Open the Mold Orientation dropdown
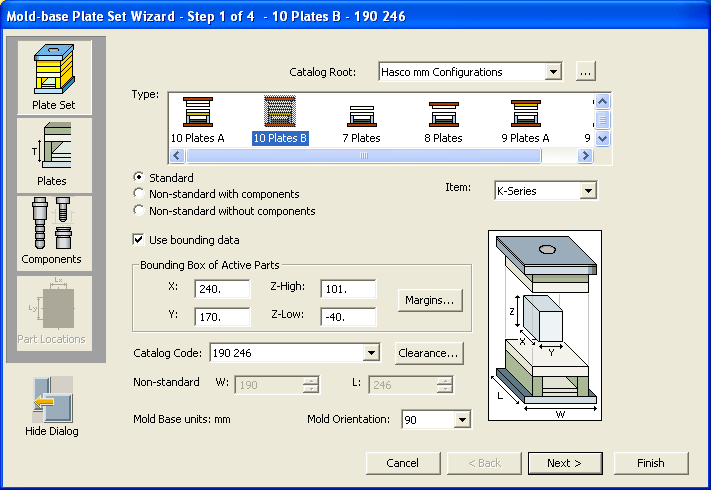Viewport: 711px width, 490px height. click(460, 420)
